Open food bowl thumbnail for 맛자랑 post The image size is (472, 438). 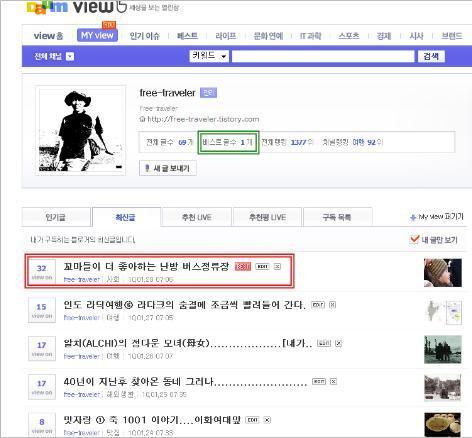click(443, 425)
